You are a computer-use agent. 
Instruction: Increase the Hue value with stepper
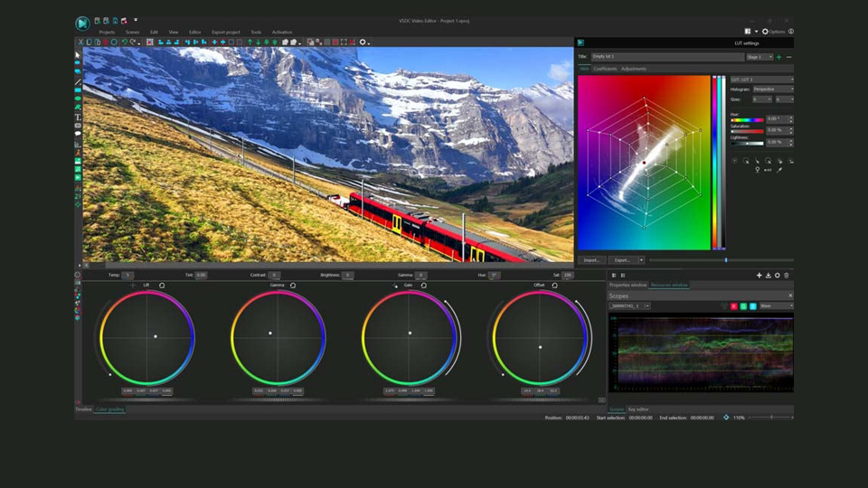pos(791,117)
